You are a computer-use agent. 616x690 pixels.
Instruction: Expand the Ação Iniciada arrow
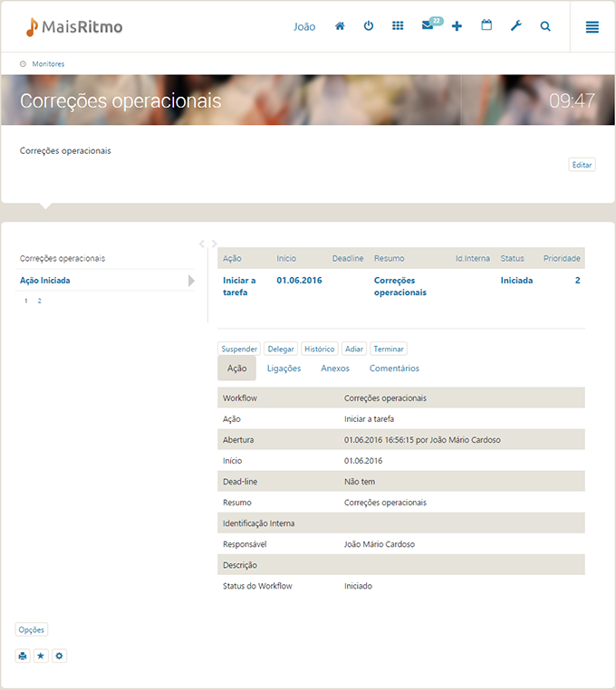tap(191, 281)
